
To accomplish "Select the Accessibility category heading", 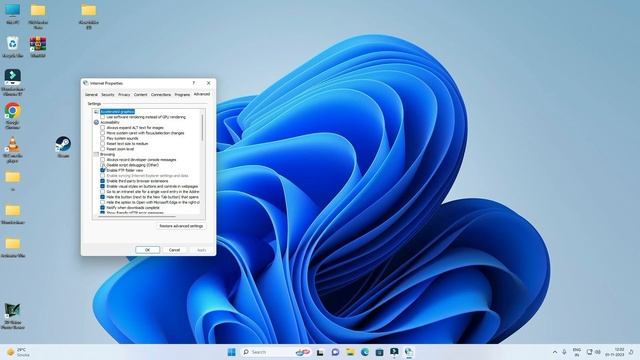I will click(110, 122).
